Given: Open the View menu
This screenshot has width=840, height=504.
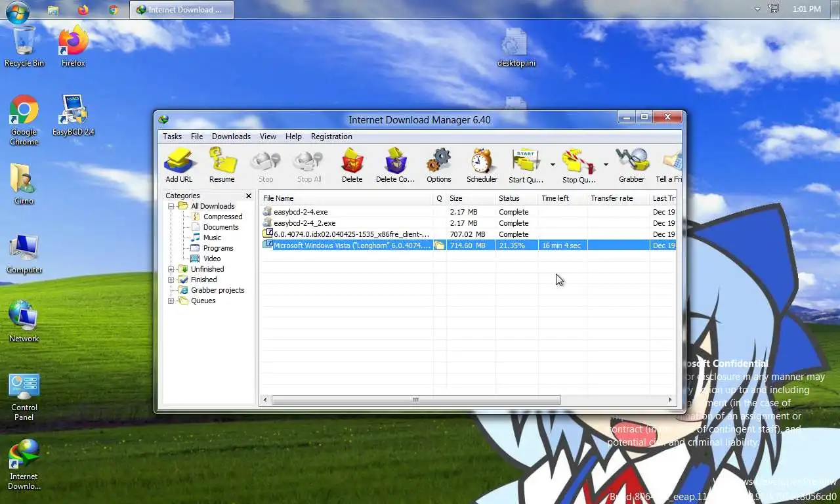Looking at the screenshot, I should pos(268,136).
